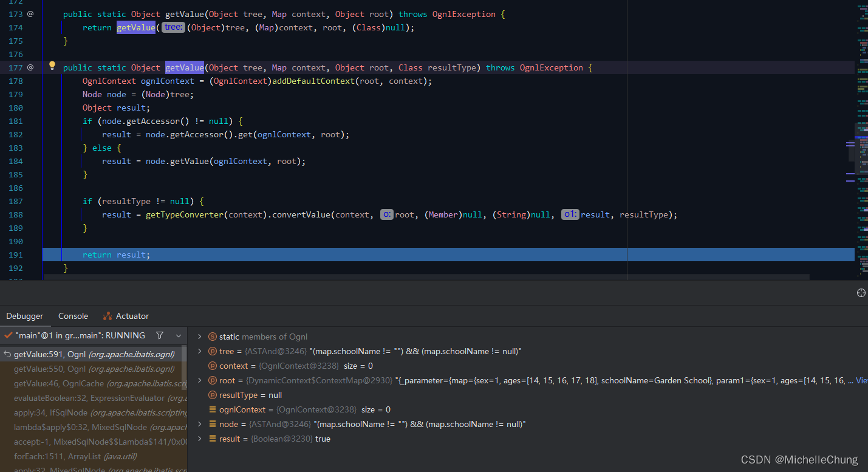Select the apply:34, IfSqlNode stack frame
The image size is (868, 472).
tap(94, 412)
